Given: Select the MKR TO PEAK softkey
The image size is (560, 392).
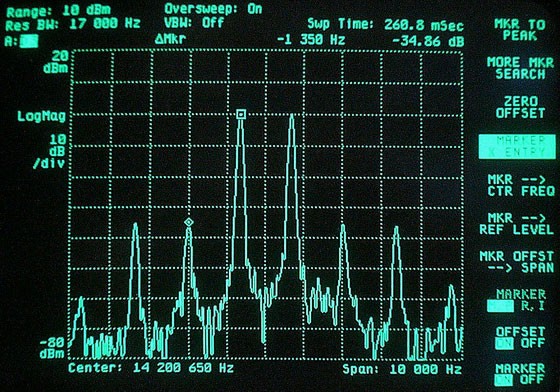Looking at the screenshot, I should coord(520,30).
